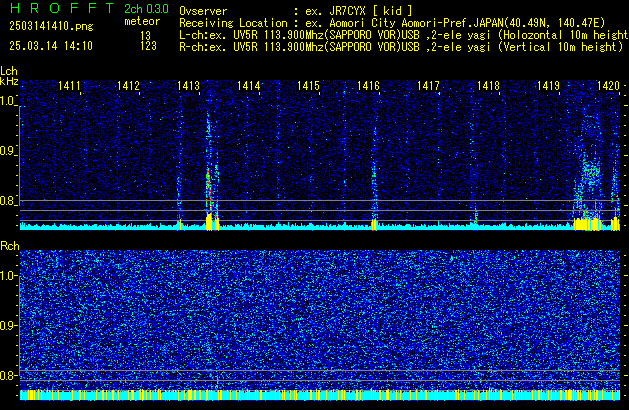Click the file name "2503141410.png"
629x410 pixels.
(x=51, y=26)
